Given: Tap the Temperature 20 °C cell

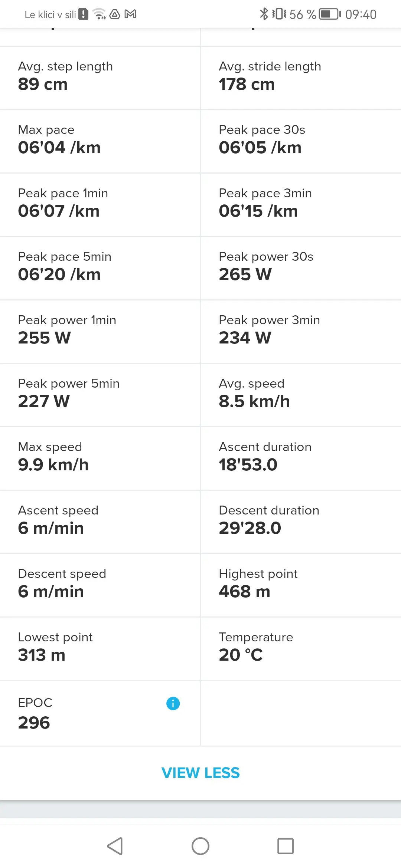Looking at the screenshot, I should tap(301, 648).
